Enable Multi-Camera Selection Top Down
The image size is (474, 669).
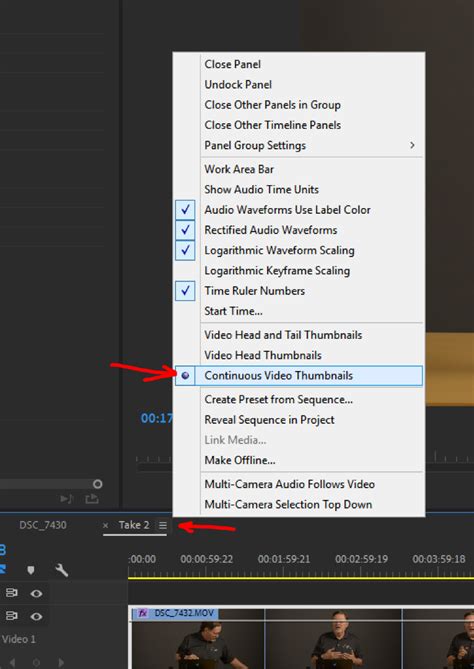pyautogui.click(x=298, y=504)
